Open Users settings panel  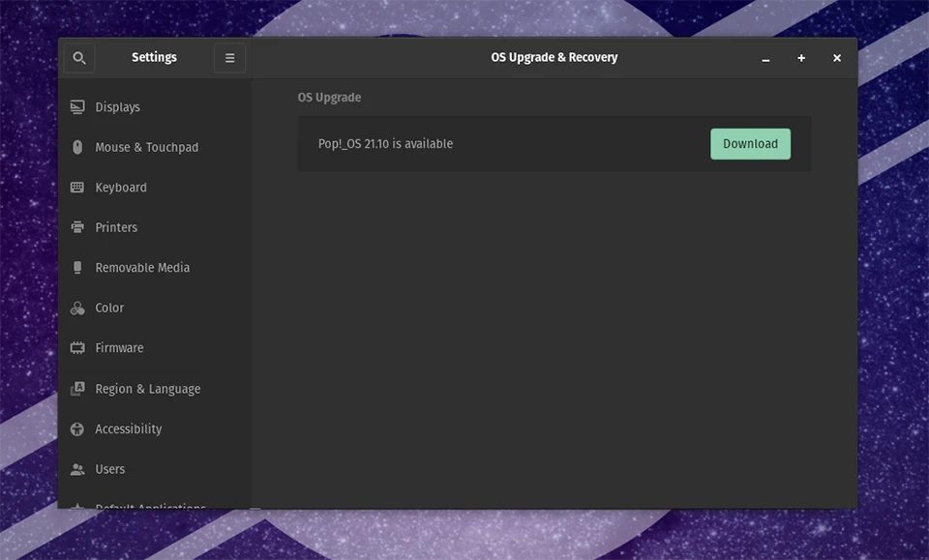pos(155,469)
